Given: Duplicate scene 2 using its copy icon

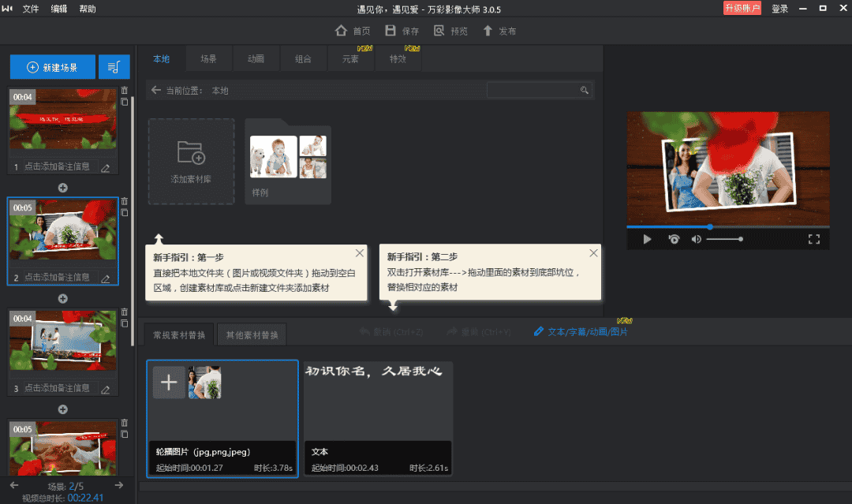Looking at the screenshot, I should coord(125,212).
